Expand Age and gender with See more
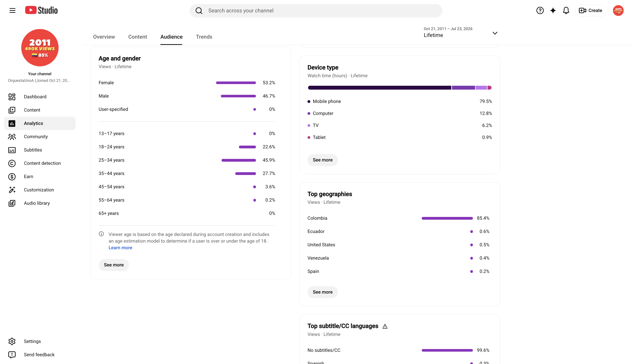The image size is (632, 364). click(114, 265)
